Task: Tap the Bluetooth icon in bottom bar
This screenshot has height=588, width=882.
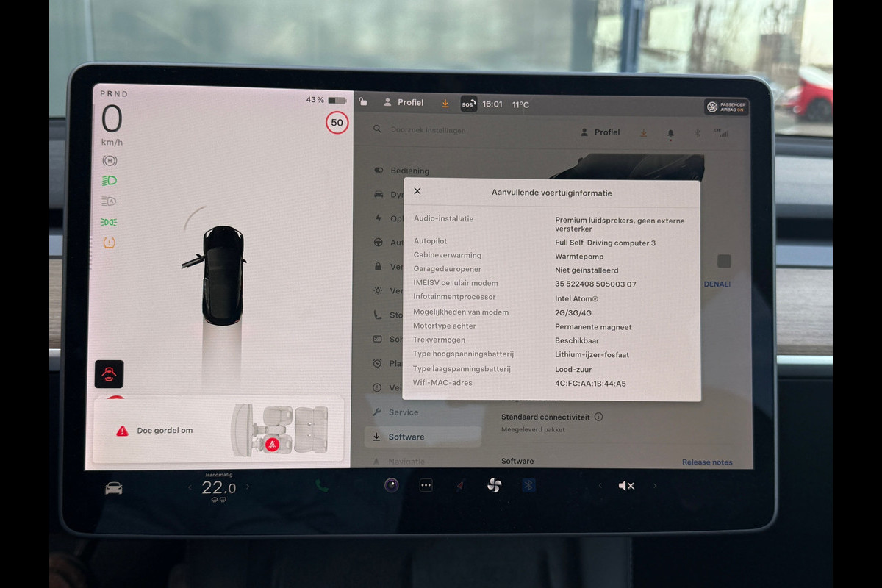Action: [528, 485]
